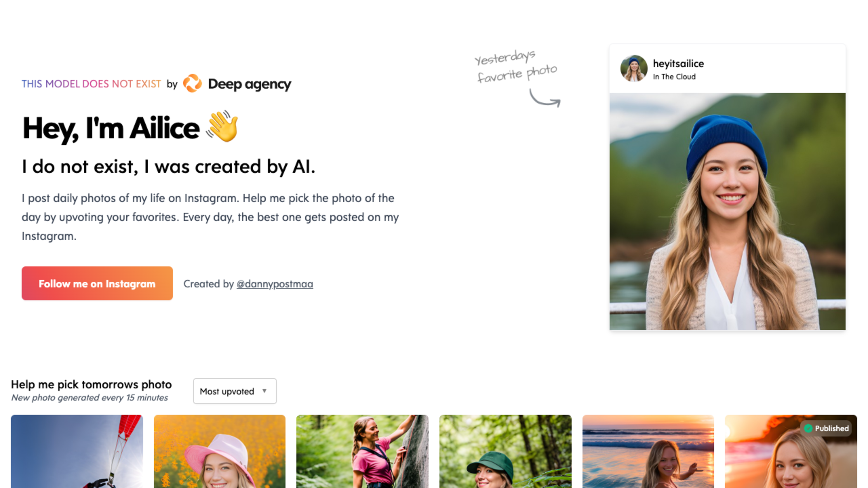Click the sunset beach thumbnail photo
Screen dimensions: 868x488
click(x=648, y=451)
